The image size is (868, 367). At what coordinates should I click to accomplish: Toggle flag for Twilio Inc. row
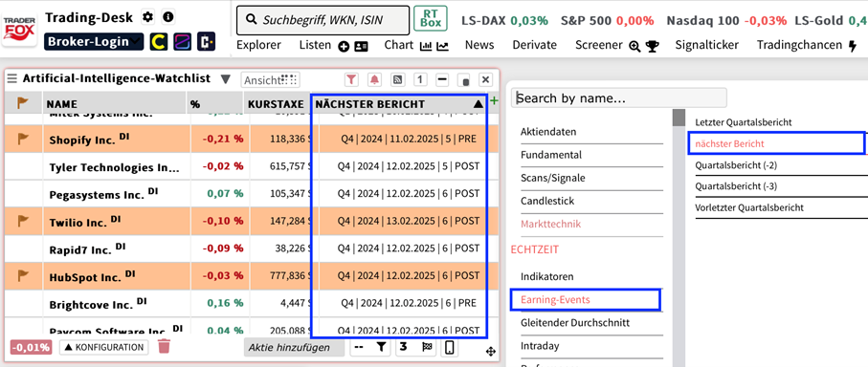click(x=23, y=221)
